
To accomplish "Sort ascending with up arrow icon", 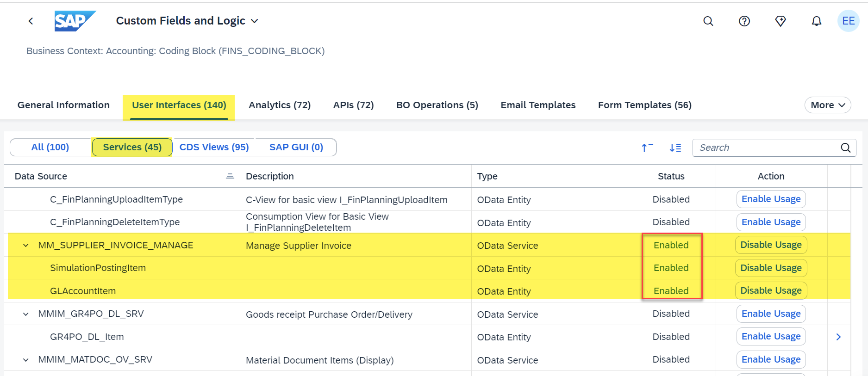I will [647, 148].
